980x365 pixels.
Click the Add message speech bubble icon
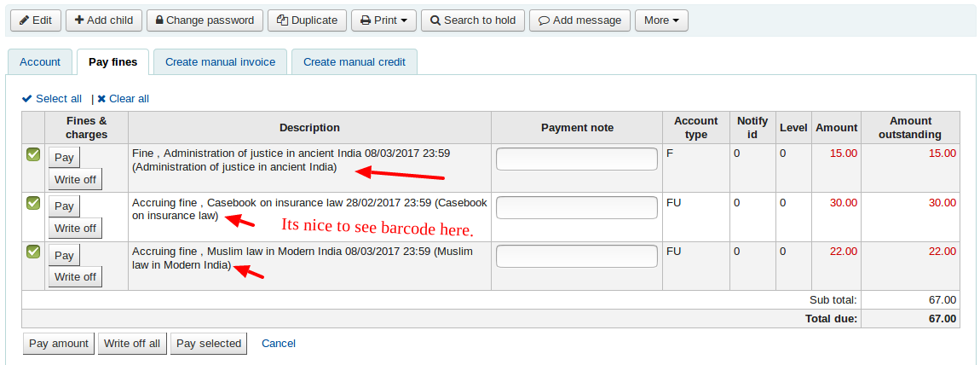coord(544,20)
